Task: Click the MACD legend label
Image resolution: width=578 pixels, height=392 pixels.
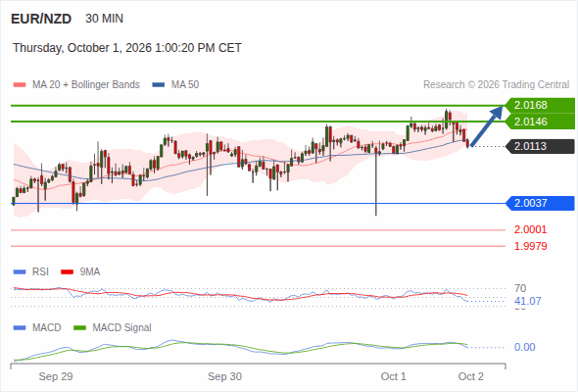Action: (x=46, y=328)
